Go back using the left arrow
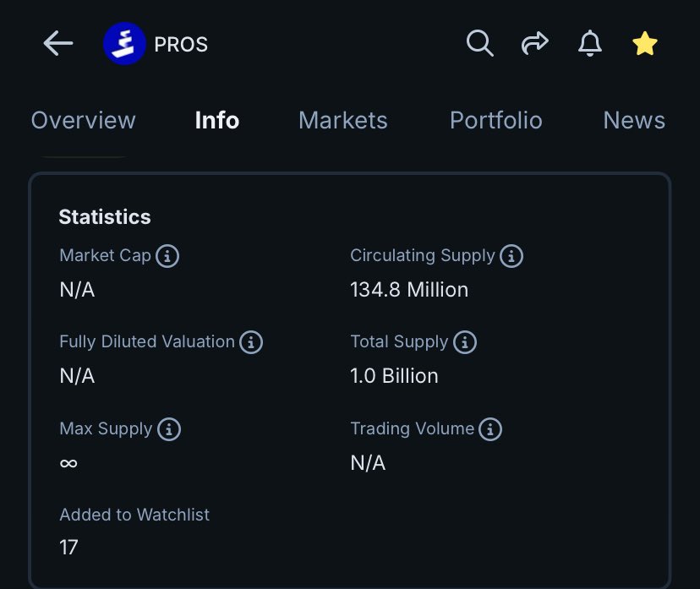 click(58, 43)
